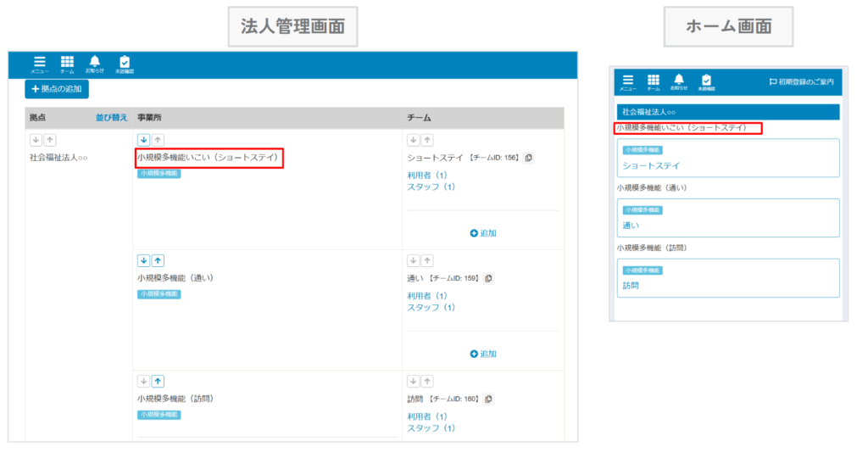Click 並び替え sort link

[111, 117]
